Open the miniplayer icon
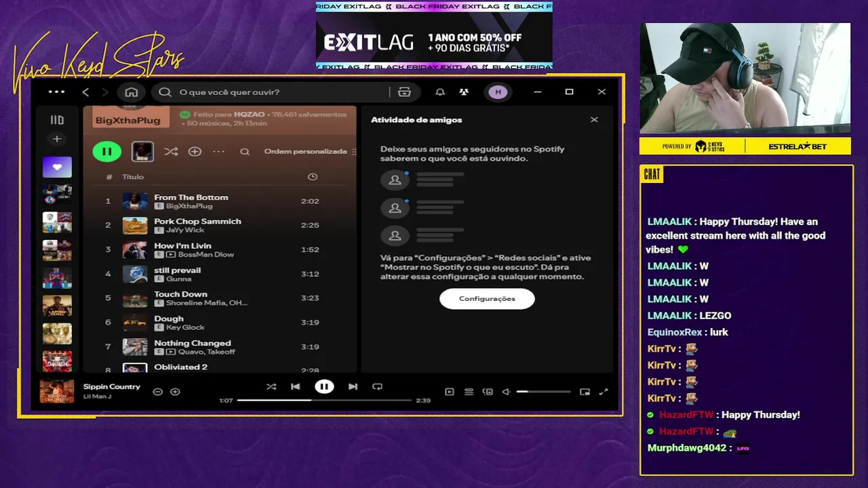 (x=585, y=392)
